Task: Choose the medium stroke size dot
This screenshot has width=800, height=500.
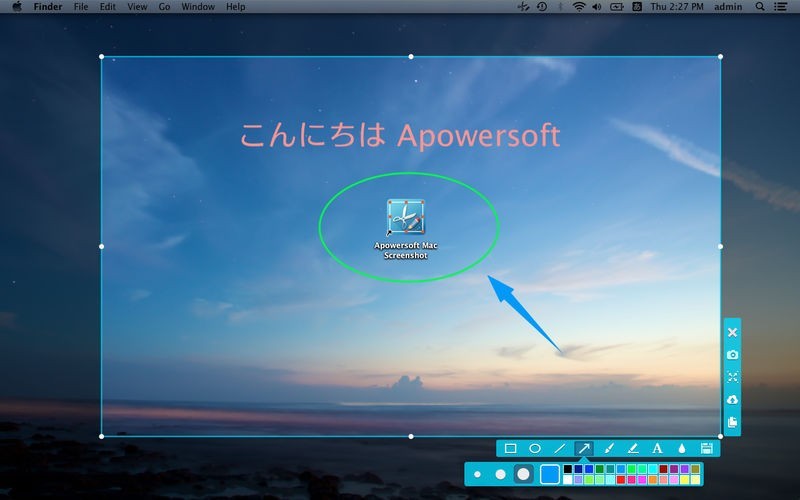Action: click(501, 474)
